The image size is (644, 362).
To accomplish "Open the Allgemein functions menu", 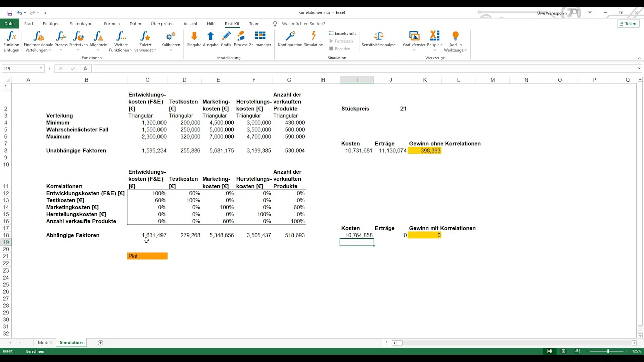I will (98, 41).
